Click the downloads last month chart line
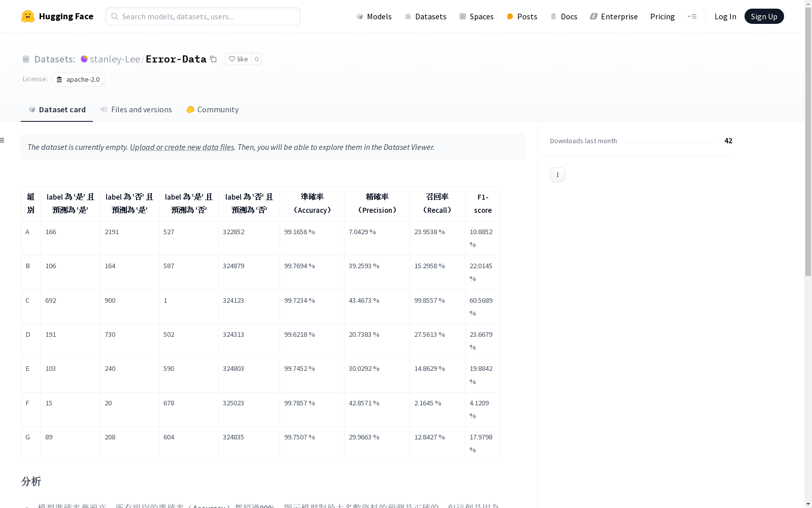The image size is (812, 508). pos(670,143)
